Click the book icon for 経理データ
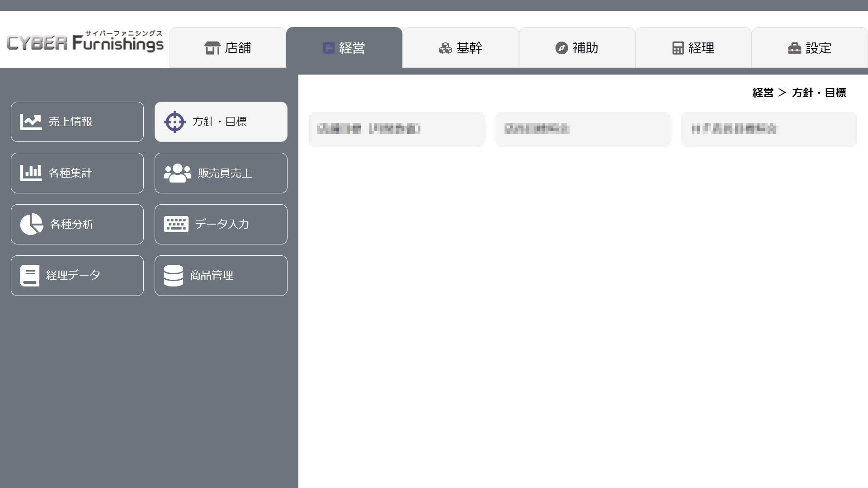Image resolution: width=868 pixels, height=488 pixels. click(30, 276)
